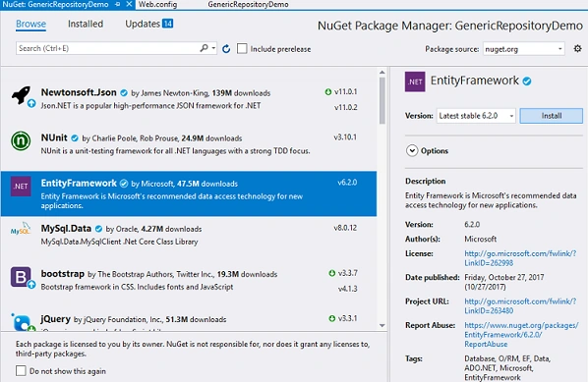Pin the NuGet tab

[118, 4]
